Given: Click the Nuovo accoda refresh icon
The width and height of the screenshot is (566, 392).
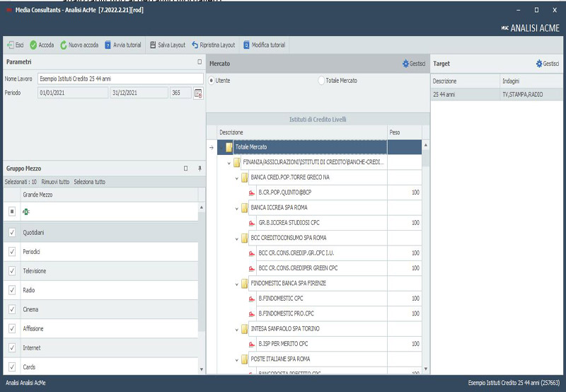Looking at the screenshot, I should click(x=64, y=45).
